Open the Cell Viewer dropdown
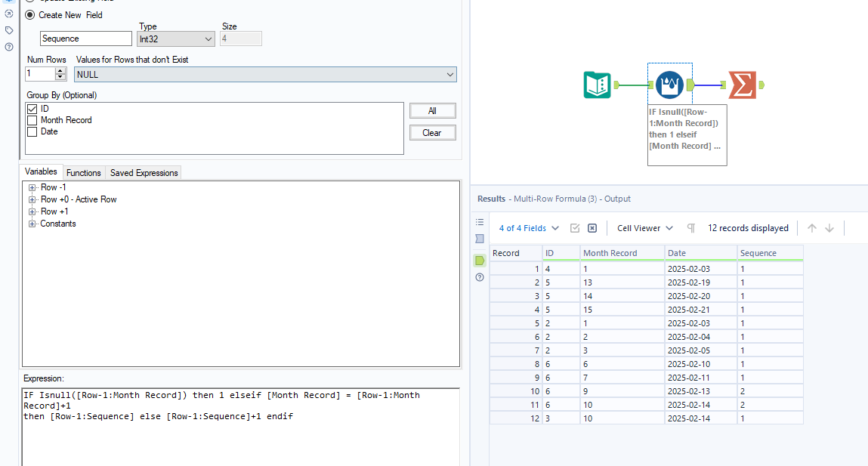The image size is (868, 466). (x=644, y=227)
